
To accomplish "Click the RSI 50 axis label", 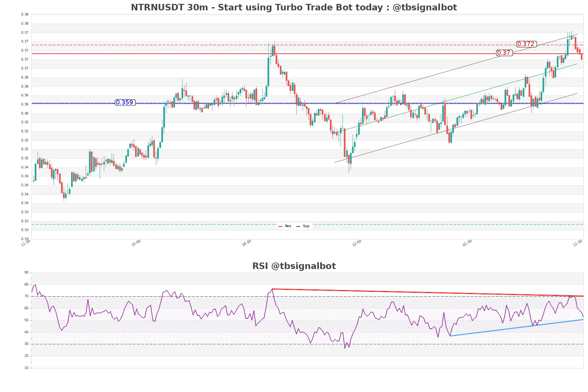I will 26,320.
